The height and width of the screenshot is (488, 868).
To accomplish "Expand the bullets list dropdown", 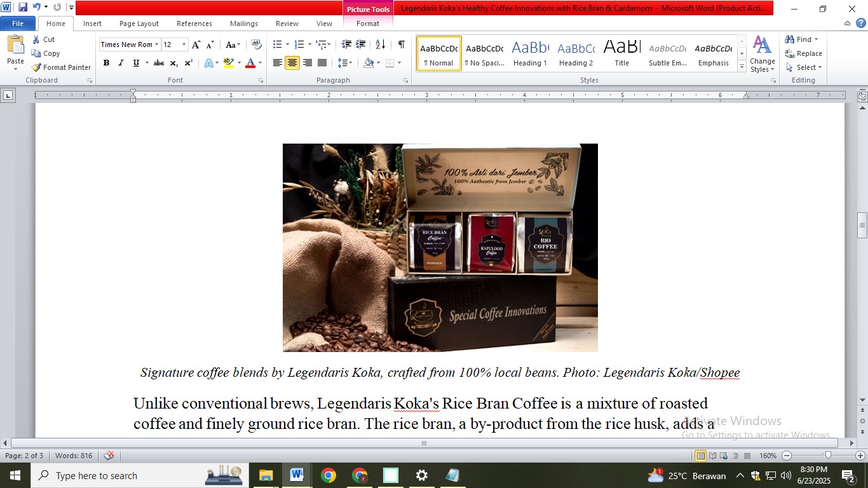I will tap(287, 44).
